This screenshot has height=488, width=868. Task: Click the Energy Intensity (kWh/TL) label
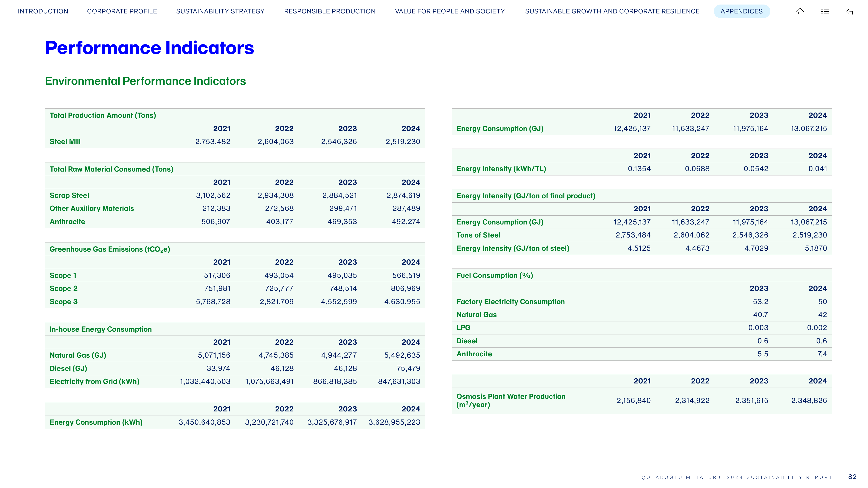coord(501,169)
